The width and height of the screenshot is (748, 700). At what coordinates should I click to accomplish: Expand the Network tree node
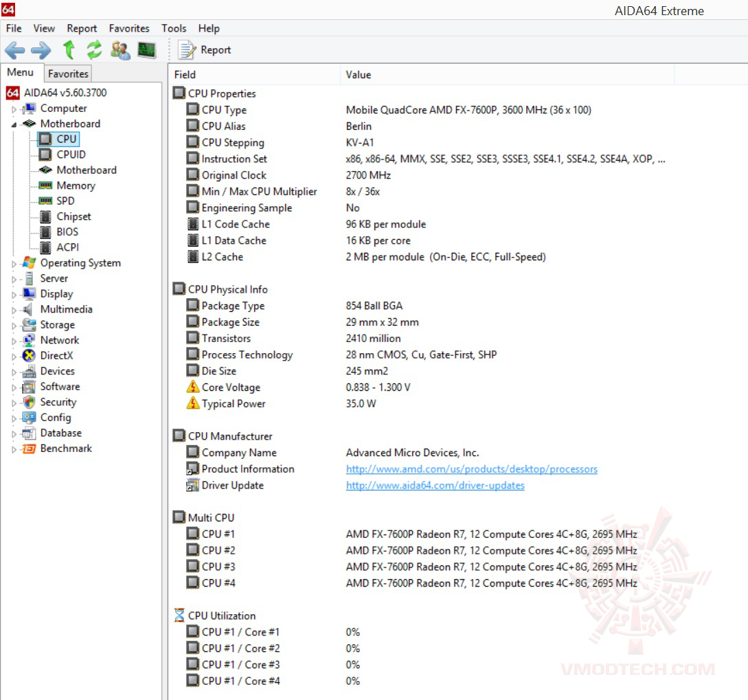coord(14,341)
